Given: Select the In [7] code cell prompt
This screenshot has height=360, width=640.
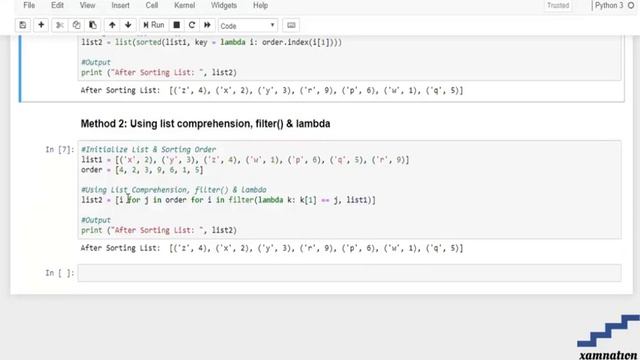Looking at the screenshot, I should [60, 149].
